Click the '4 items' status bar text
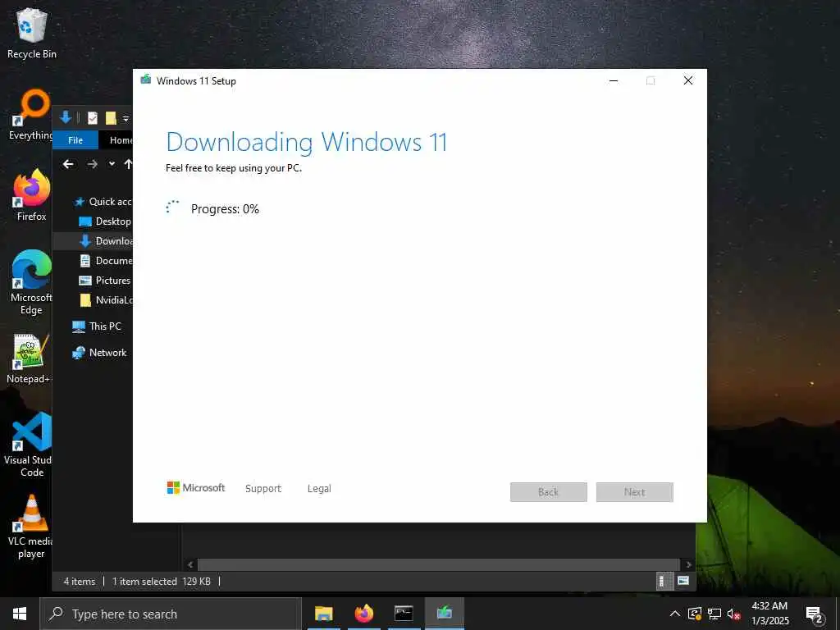Screen dimensions: 840x630 [x=80, y=582]
